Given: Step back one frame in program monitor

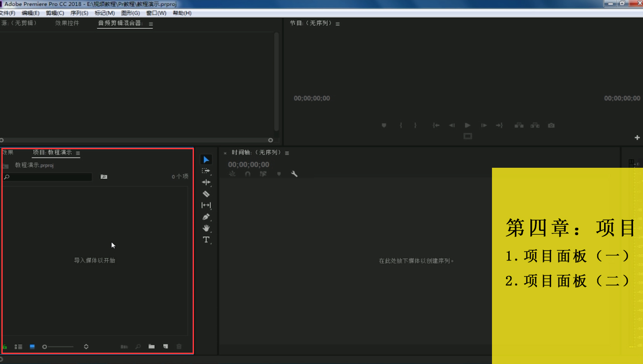Looking at the screenshot, I should point(452,125).
